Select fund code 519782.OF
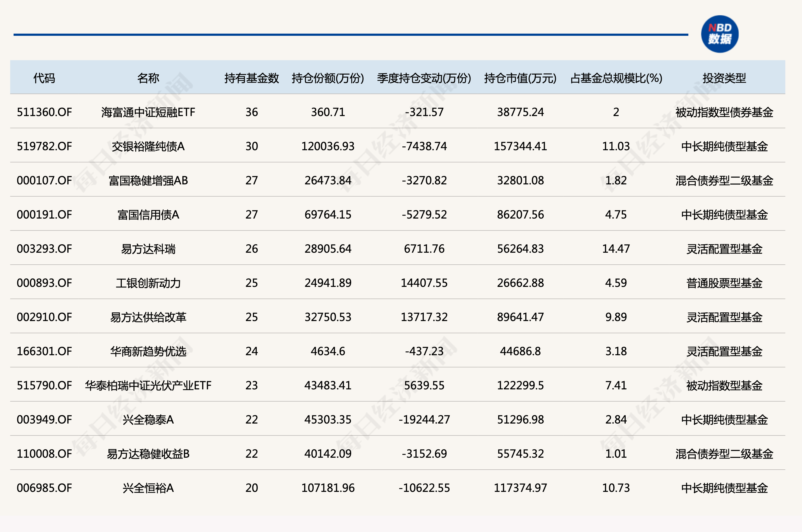This screenshot has width=802, height=532. 44,146
